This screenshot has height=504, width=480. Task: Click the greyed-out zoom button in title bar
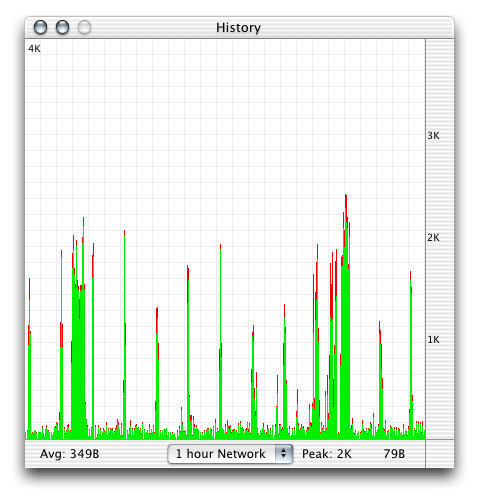pos(84,27)
